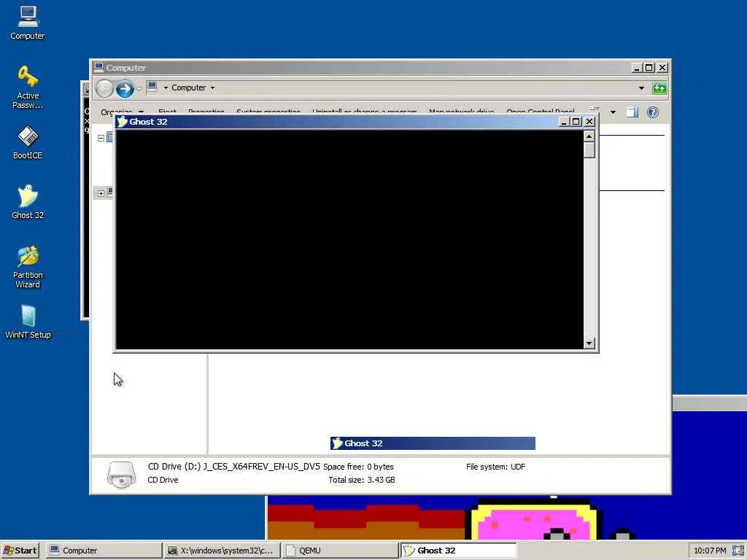Maximize the Computer window
This screenshot has width=747, height=560.
649,68
